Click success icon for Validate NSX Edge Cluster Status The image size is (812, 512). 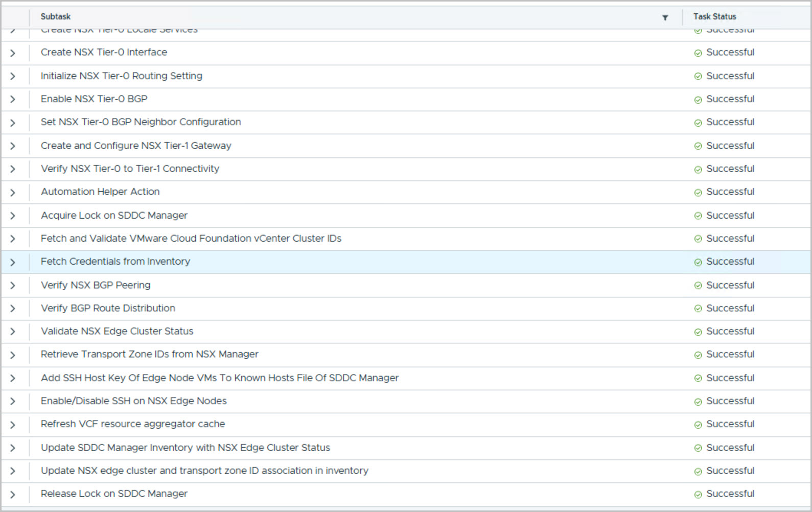(x=698, y=332)
